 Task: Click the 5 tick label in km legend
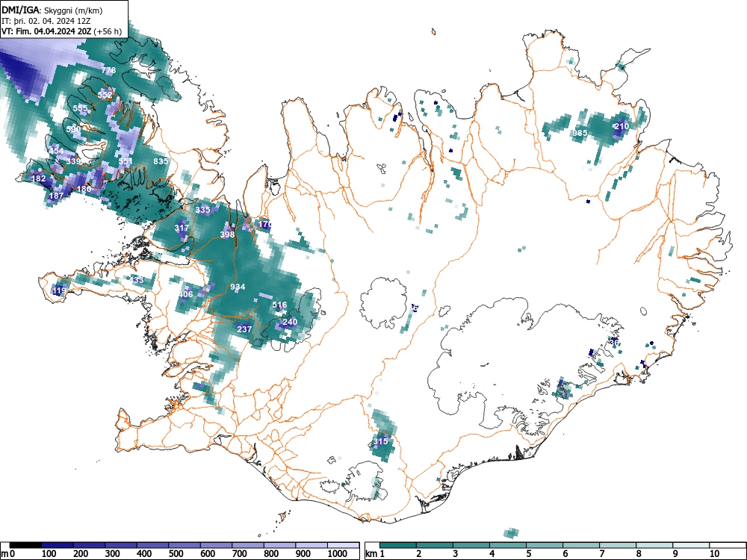529,554
